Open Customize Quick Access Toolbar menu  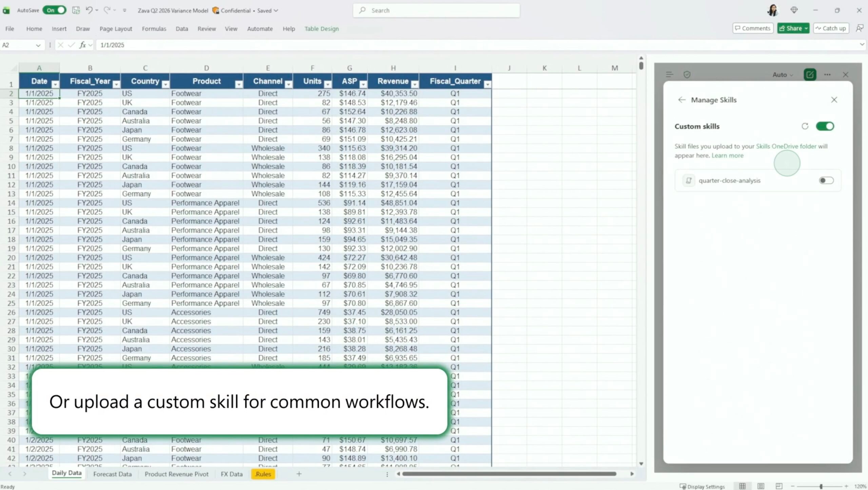[x=124, y=11]
